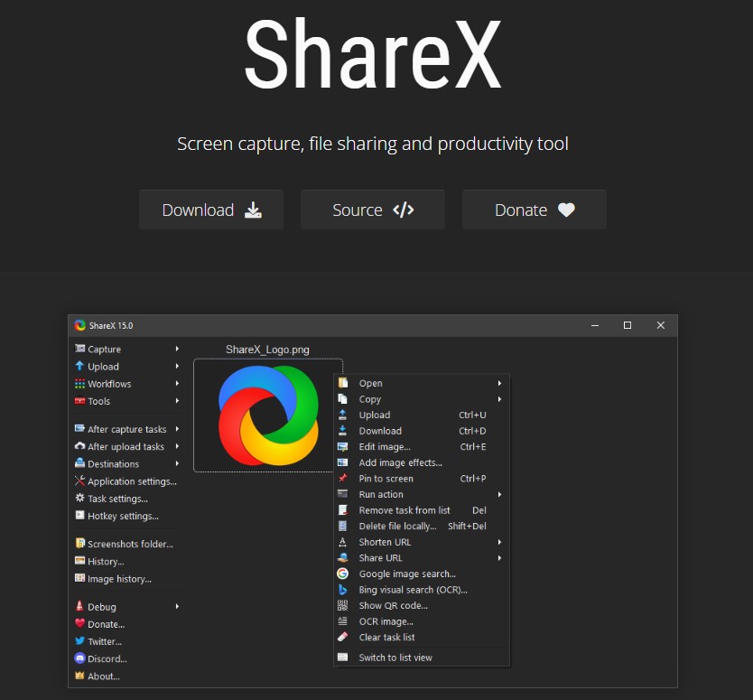This screenshot has width=753, height=700.
Task: Expand the Workflows submenu arrow
Action: tap(177, 383)
